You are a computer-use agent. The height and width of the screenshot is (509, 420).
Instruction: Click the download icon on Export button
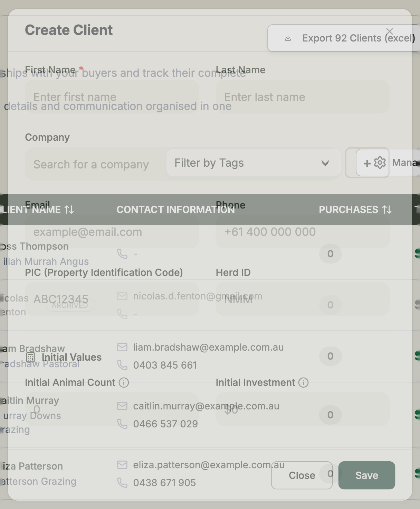tap(288, 38)
